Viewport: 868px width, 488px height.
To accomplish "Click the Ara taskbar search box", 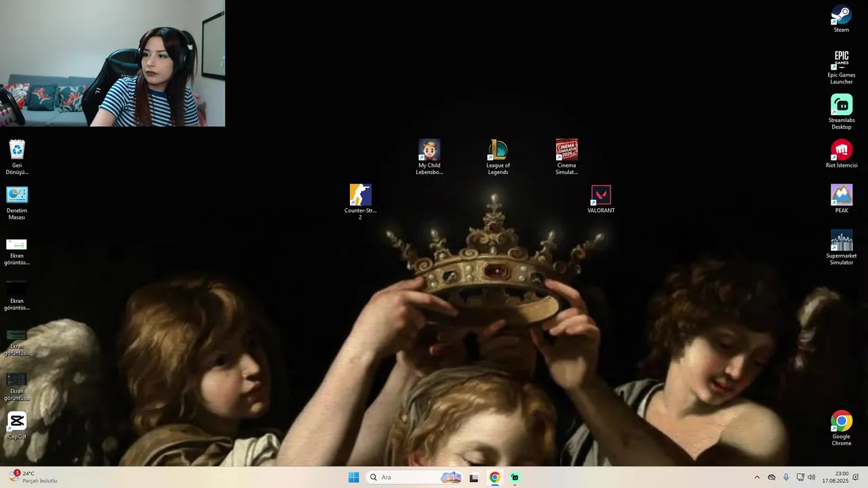I will tap(415, 477).
